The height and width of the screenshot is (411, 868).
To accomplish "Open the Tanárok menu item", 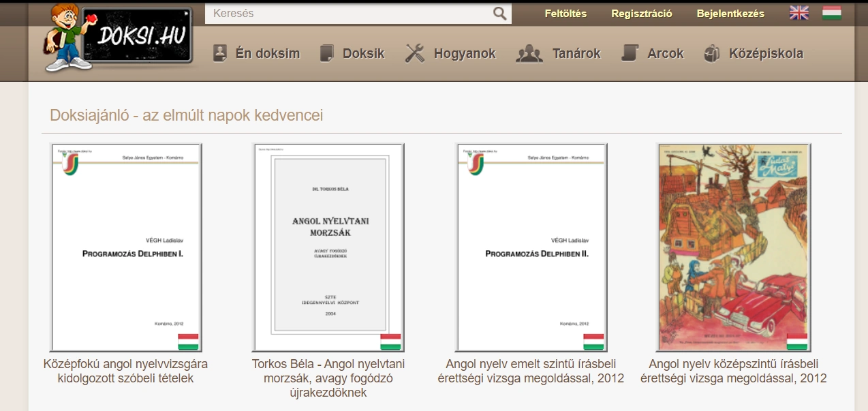I will 576,53.
